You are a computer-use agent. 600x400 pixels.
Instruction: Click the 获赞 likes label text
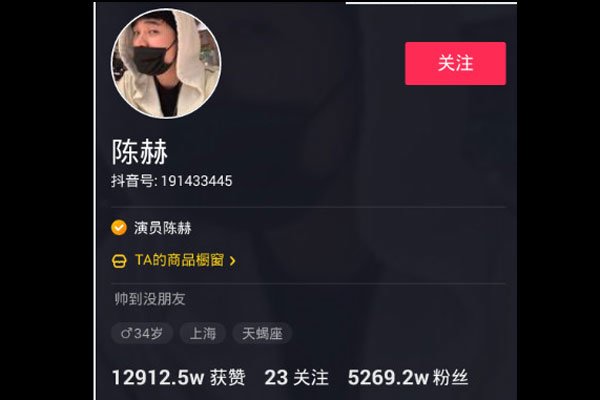coord(228,377)
